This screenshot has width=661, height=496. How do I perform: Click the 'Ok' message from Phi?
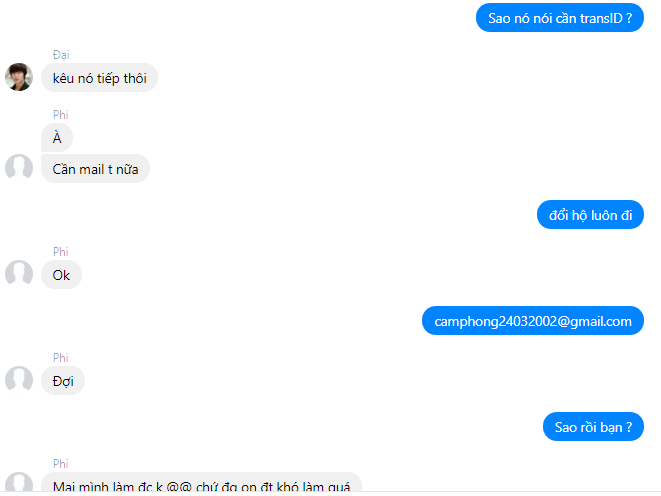click(61, 275)
